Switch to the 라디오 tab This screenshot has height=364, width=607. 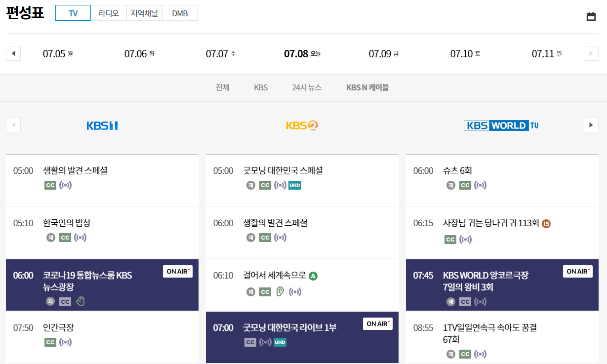[x=109, y=13]
